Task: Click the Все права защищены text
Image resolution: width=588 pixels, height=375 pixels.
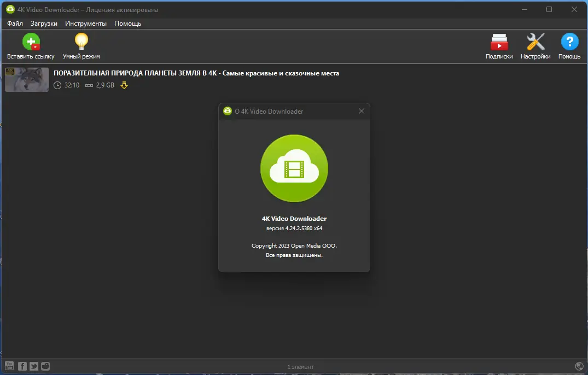Action: (x=294, y=255)
